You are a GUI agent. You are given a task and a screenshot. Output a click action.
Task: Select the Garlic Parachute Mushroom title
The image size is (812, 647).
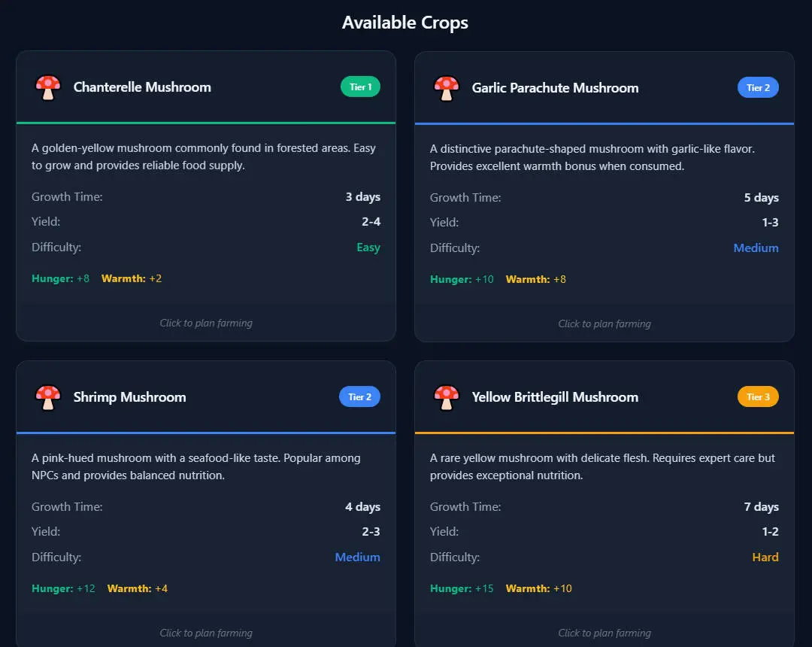[x=555, y=88]
